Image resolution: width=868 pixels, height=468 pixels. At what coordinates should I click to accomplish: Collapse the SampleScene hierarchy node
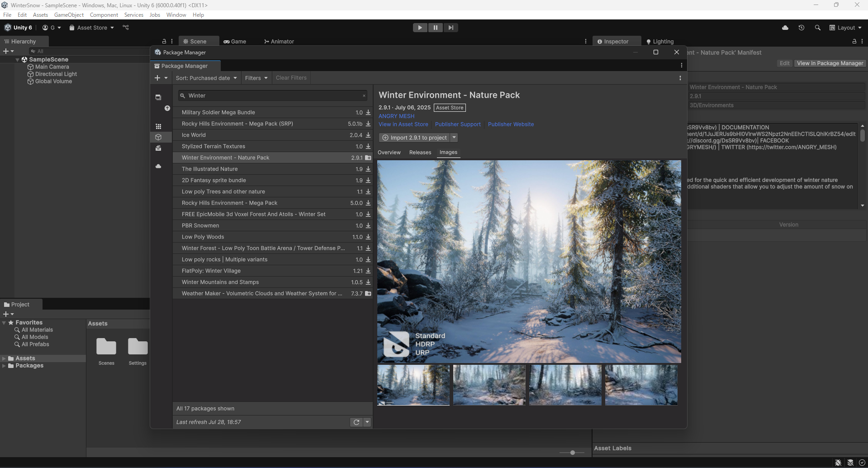tap(18, 60)
